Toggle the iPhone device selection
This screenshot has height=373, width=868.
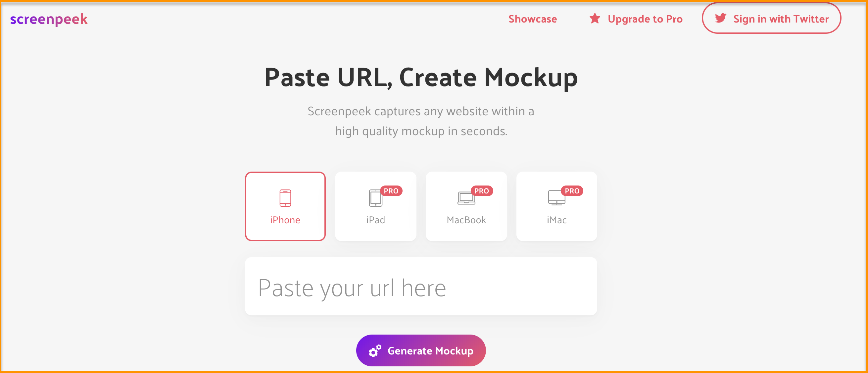click(285, 206)
